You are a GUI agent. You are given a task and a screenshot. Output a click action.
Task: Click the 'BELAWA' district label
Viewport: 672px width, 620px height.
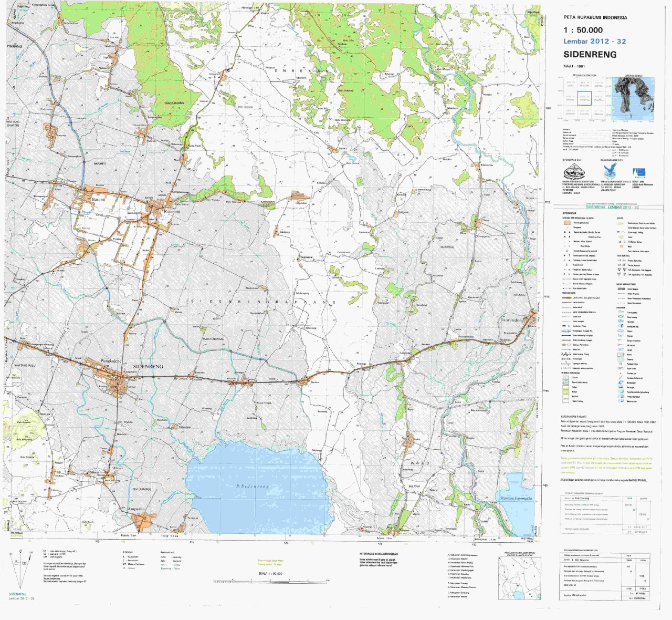tap(414, 487)
